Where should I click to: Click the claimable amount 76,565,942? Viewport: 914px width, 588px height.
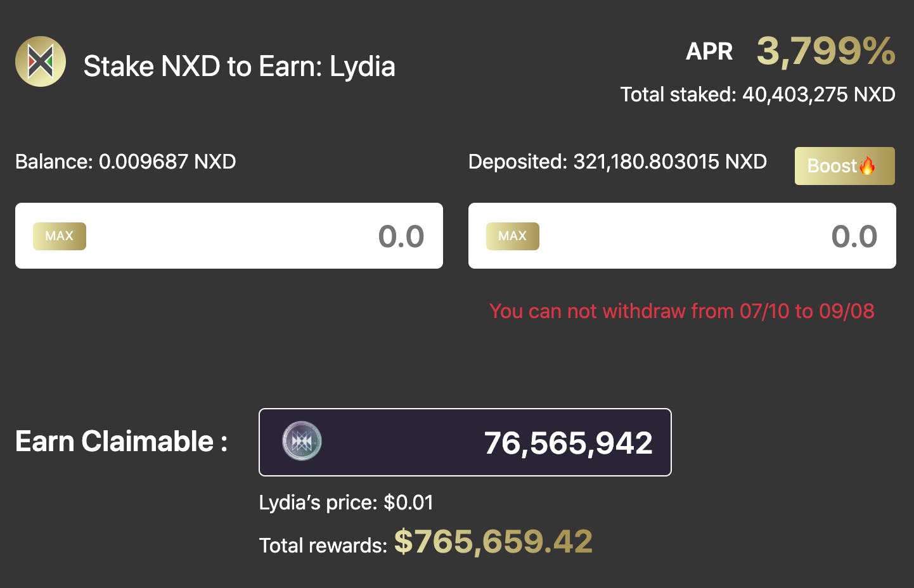[568, 443]
